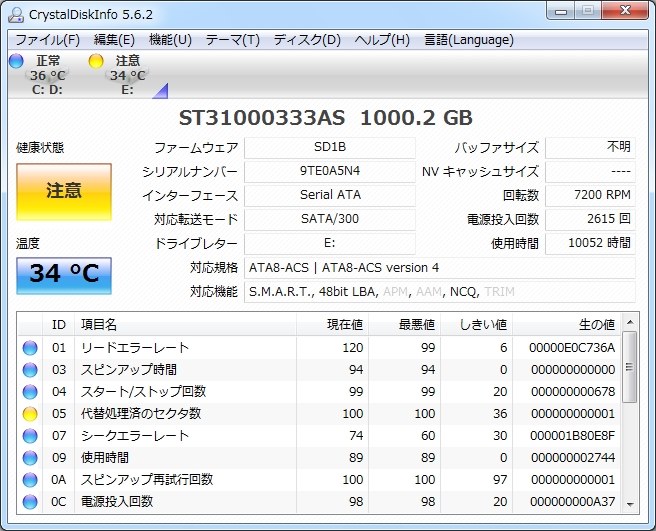The image size is (656, 531).
Task: Click the transfer mode field SATA/300
Action: [x=330, y=219]
